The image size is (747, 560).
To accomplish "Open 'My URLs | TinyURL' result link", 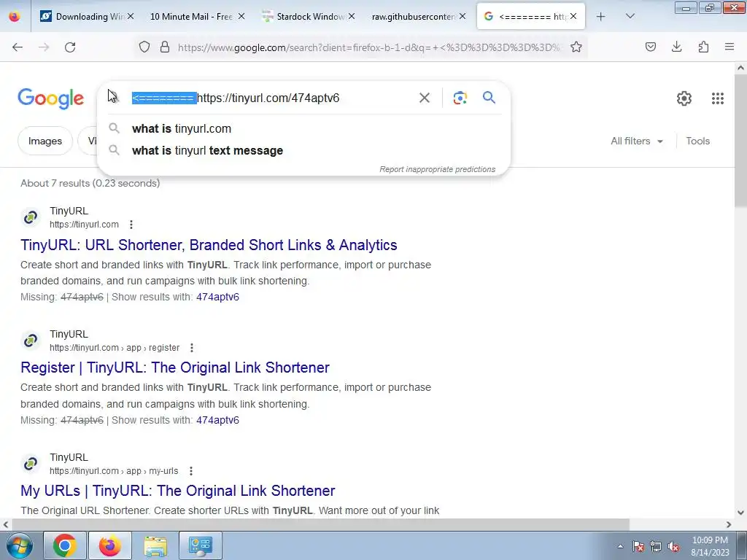I will (x=178, y=491).
